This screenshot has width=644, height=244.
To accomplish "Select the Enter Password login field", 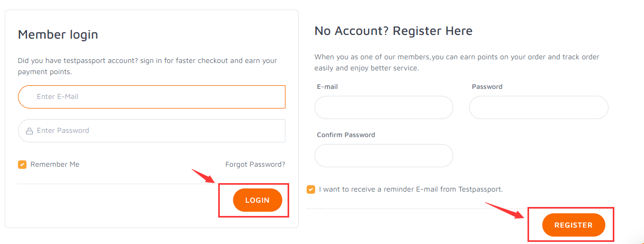I will coord(151,131).
